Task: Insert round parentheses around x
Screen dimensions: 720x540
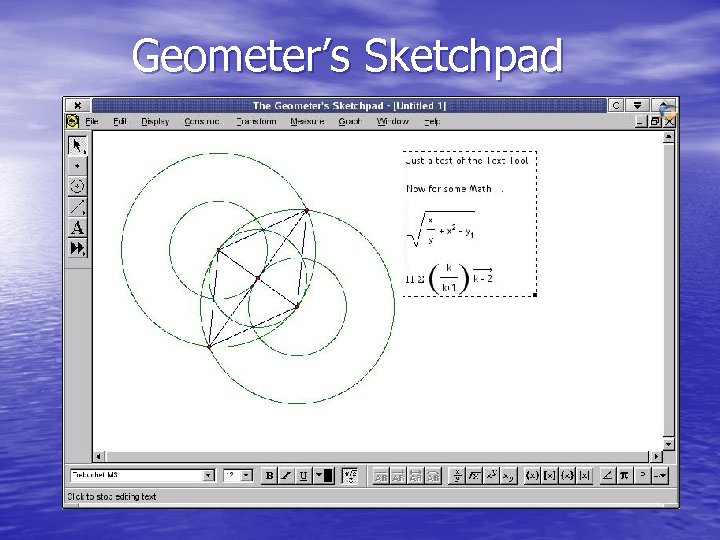Action: [x=532, y=476]
